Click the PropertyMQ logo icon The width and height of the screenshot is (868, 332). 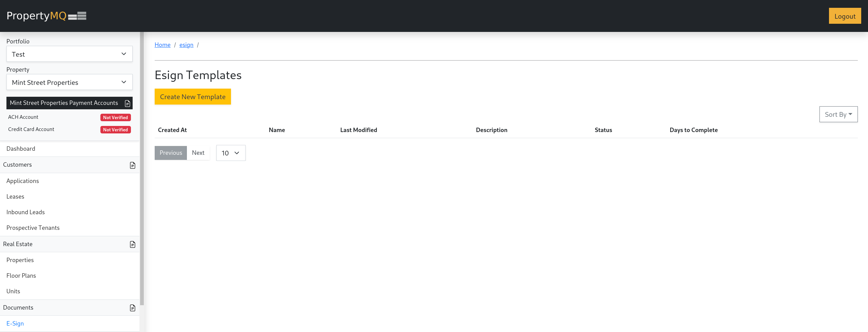[77, 16]
